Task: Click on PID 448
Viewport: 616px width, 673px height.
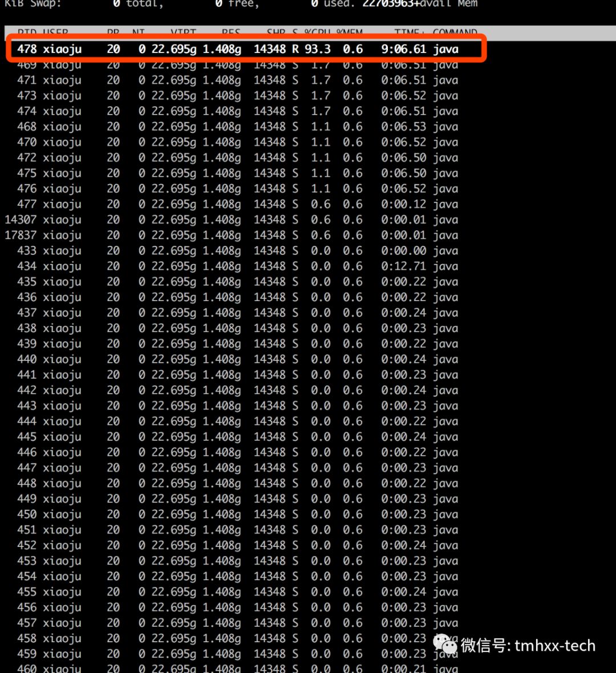Action: point(27,483)
